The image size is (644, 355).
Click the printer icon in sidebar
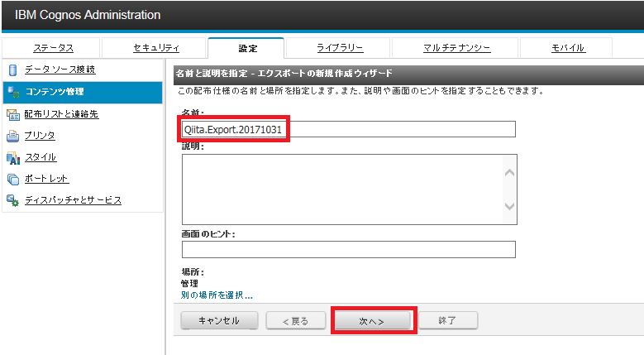click(x=12, y=136)
